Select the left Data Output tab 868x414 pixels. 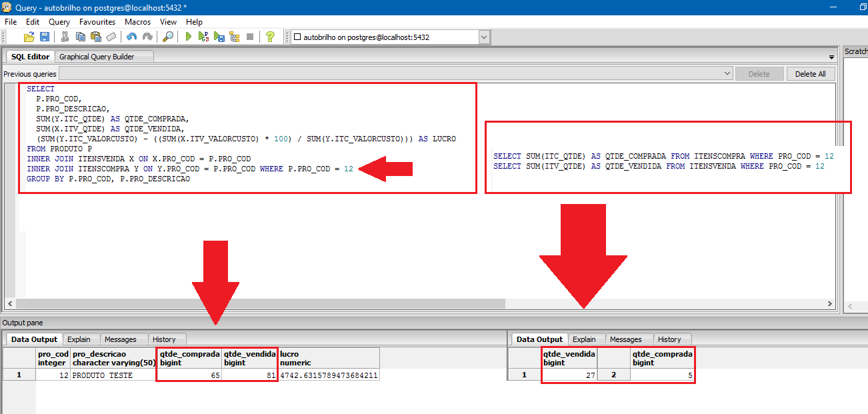(35, 339)
